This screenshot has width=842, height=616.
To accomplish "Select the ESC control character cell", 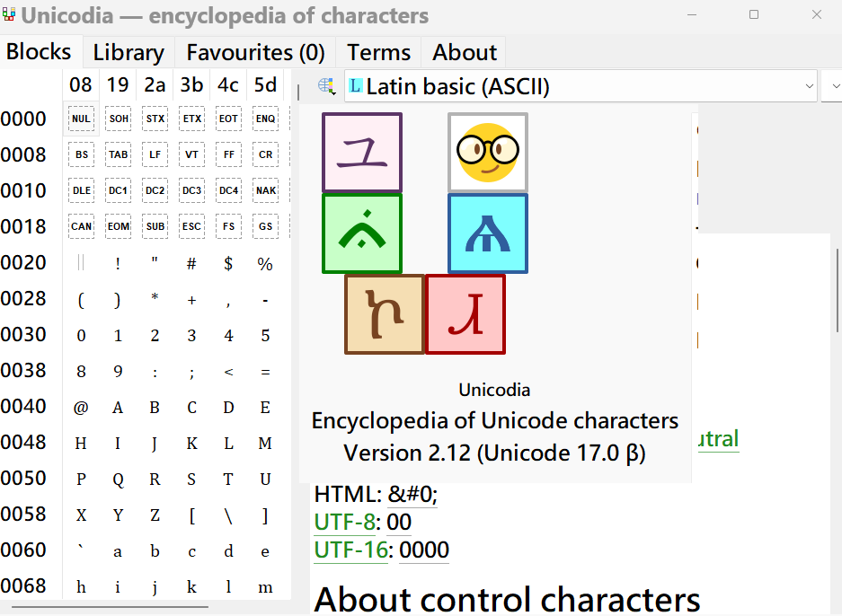I will [x=191, y=226].
